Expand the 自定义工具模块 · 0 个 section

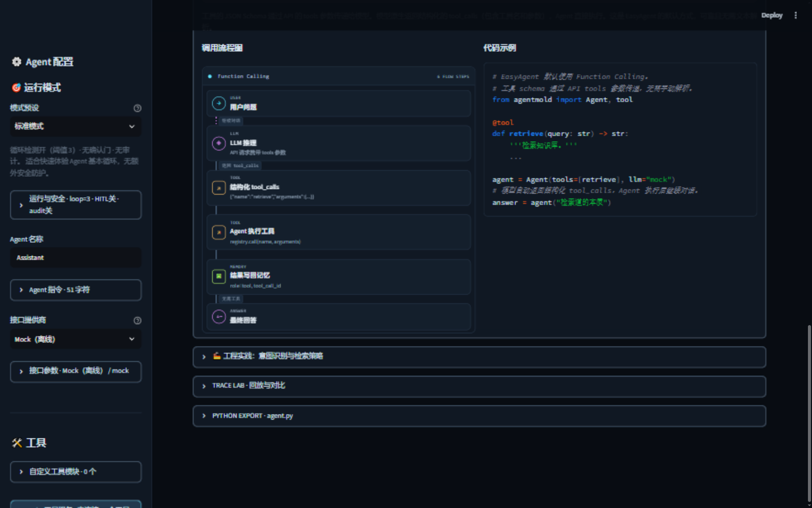coord(76,472)
